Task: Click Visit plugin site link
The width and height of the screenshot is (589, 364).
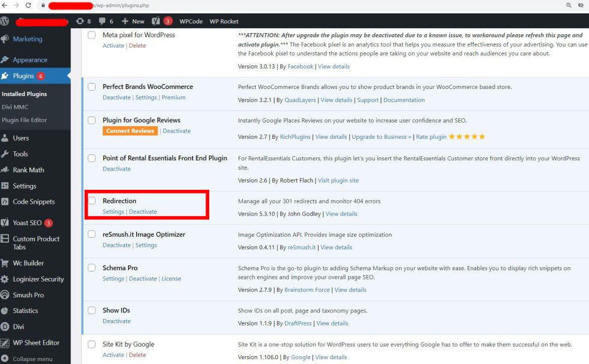Action: [x=338, y=181]
